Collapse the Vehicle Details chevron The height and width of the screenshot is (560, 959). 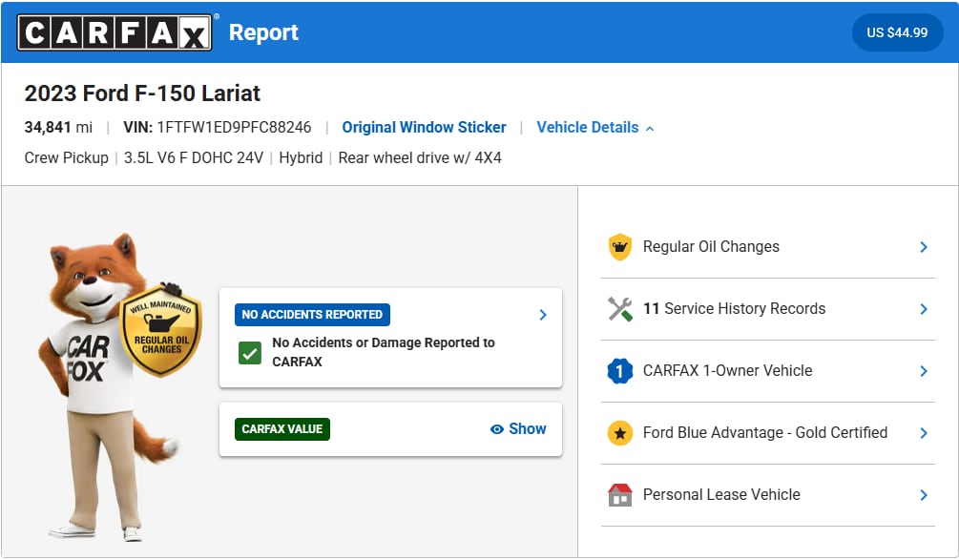point(650,129)
